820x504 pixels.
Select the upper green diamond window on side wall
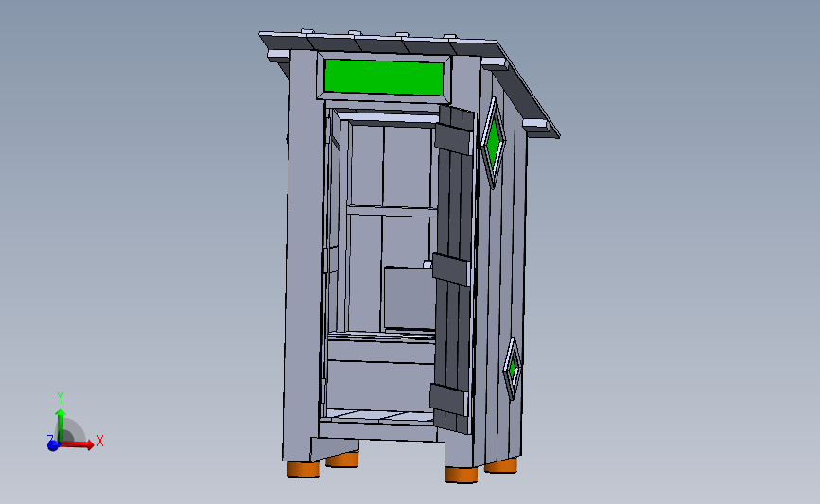click(493, 142)
